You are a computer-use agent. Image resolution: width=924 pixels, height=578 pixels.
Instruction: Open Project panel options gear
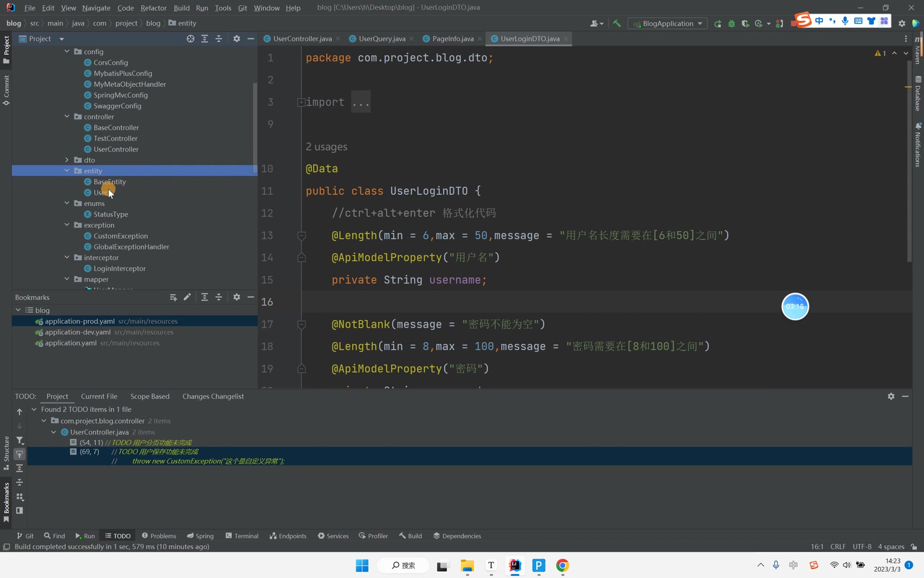[236, 39]
